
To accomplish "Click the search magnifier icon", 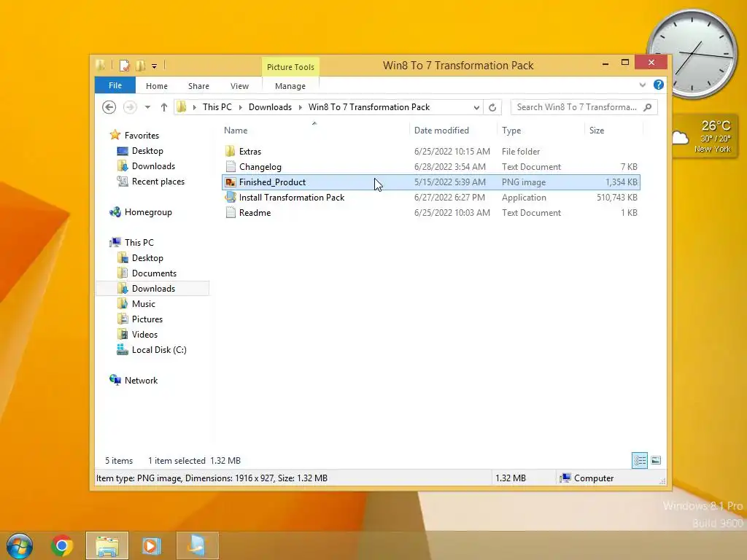I will pos(648,107).
